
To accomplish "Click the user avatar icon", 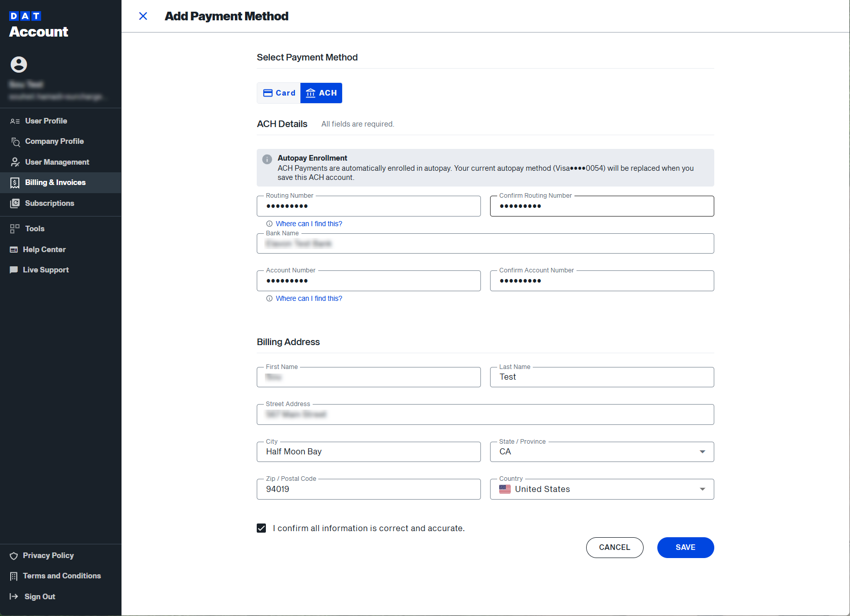I will [19, 65].
